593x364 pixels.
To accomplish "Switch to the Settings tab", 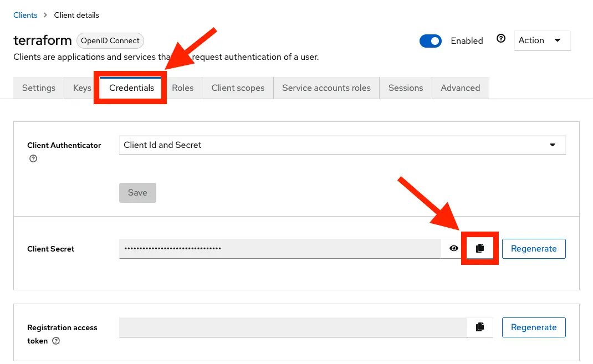I will pos(38,88).
